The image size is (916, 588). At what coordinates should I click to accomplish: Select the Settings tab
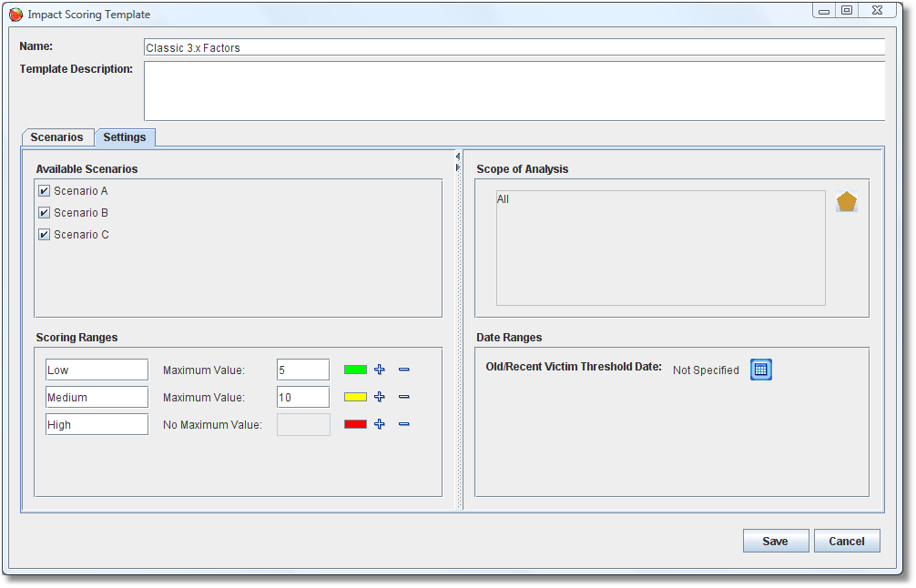[x=125, y=137]
